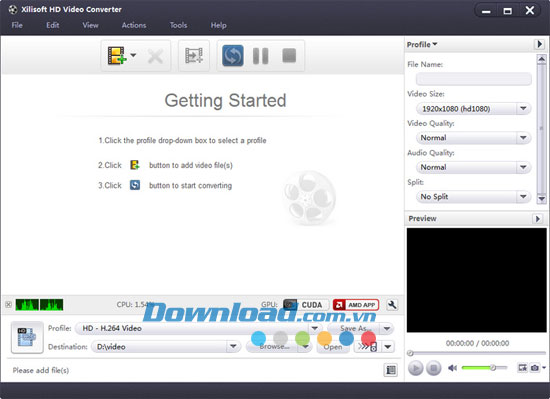Click the Xilisoft app logo in title bar
This screenshot has height=399, width=550.
13,9
